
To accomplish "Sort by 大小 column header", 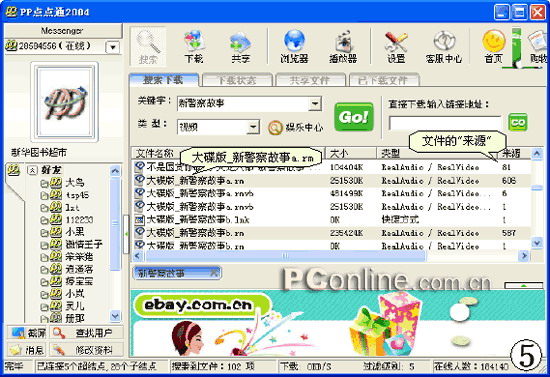I will pyautogui.click(x=351, y=154).
